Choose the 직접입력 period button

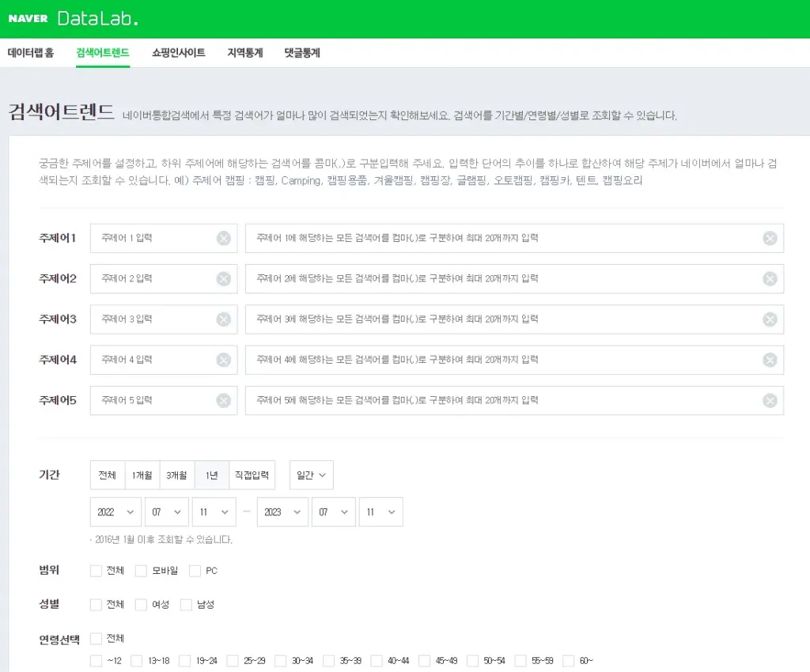pos(252,475)
